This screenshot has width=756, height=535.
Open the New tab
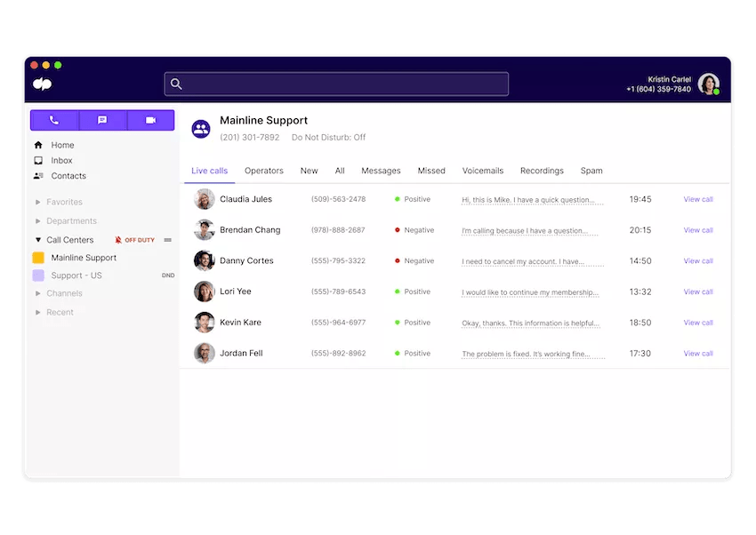pos(309,171)
